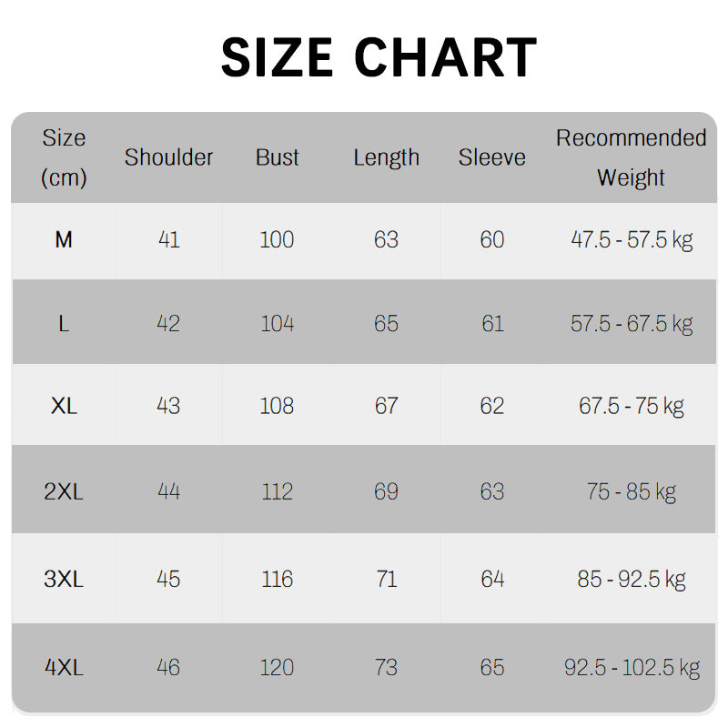The height and width of the screenshot is (728, 728).
Task: Select the length value 69
Action: pyautogui.click(x=386, y=491)
